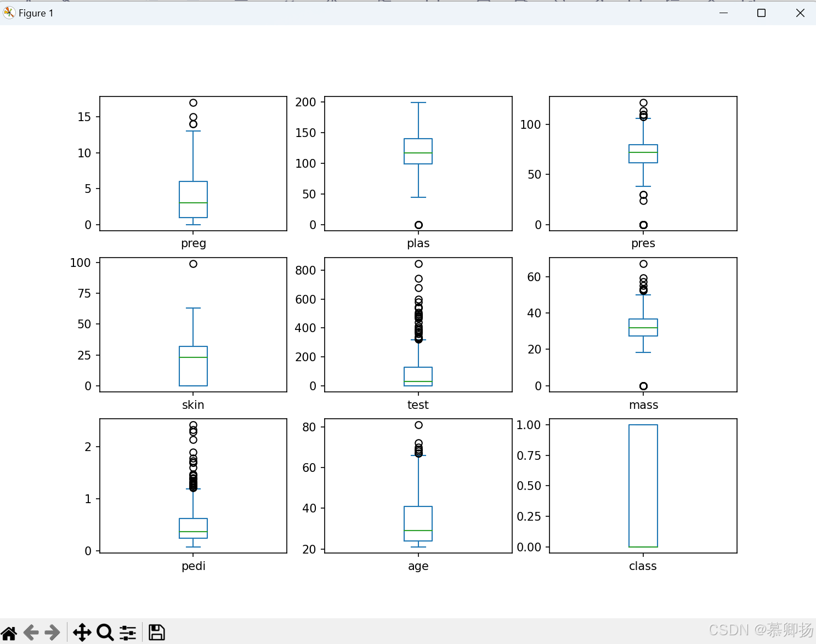This screenshot has height=644, width=816.
Task: Click the 'plas' axis label
Action: [418, 243]
